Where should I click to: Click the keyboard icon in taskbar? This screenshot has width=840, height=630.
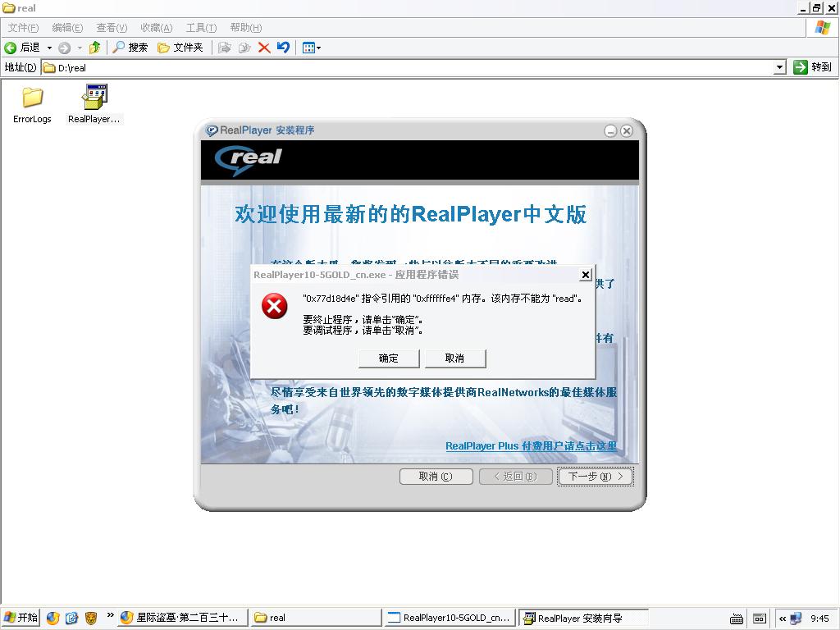coord(737,619)
